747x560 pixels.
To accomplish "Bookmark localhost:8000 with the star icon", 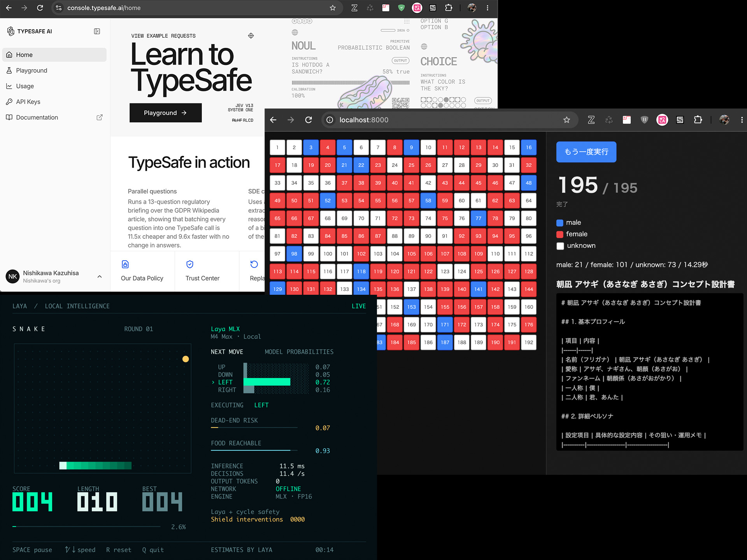I will tap(566, 120).
